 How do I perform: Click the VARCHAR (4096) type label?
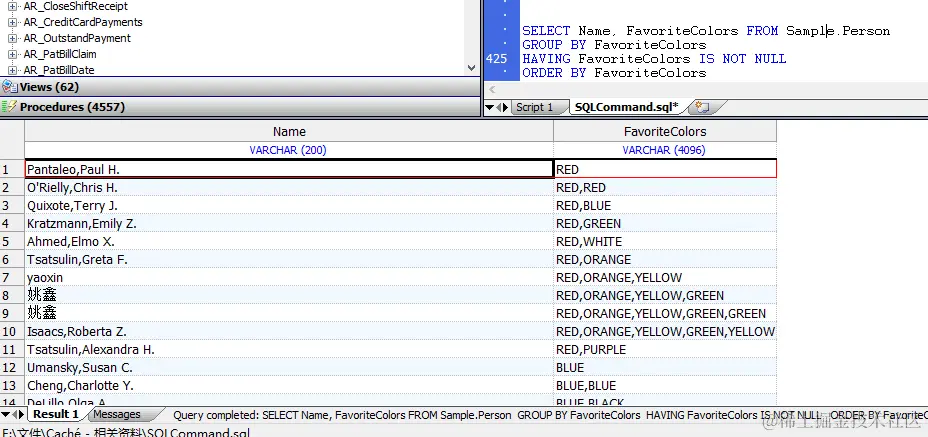pos(663,150)
